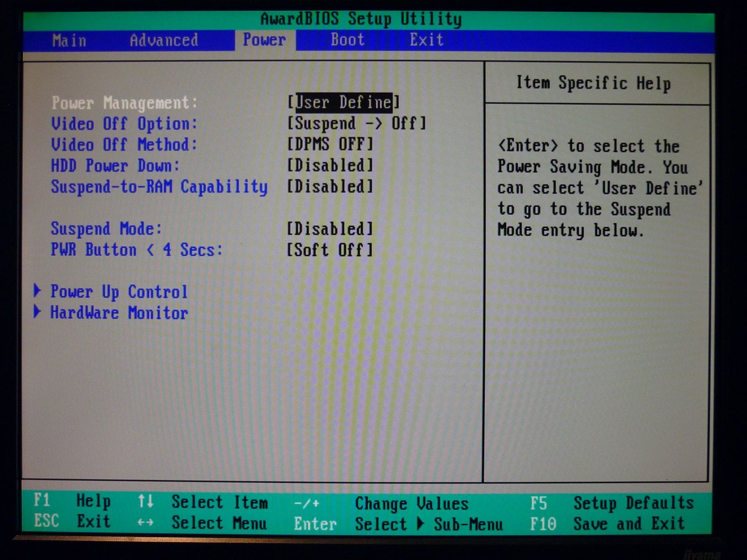Select the PWR Button < 4 Secs label

[x=137, y=250]
